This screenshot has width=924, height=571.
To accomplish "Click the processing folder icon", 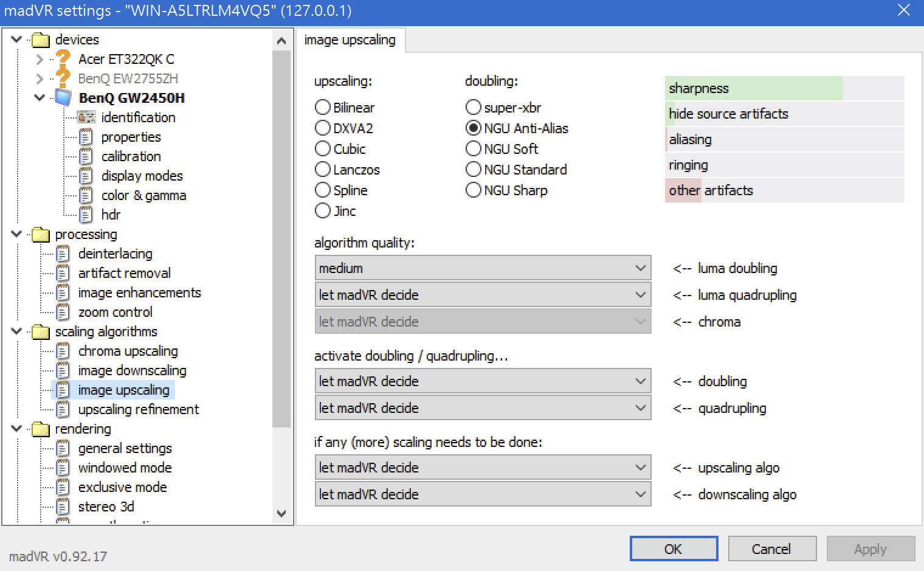I will click(41, 235).
